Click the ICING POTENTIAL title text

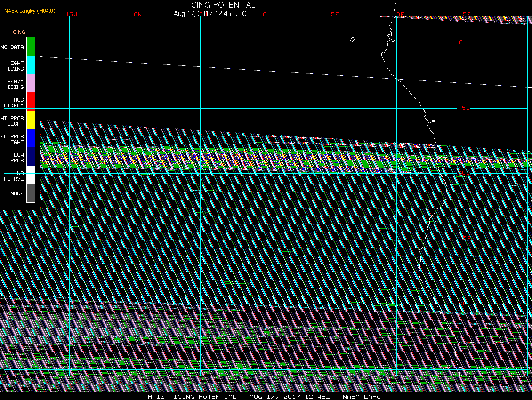(222, 5)
